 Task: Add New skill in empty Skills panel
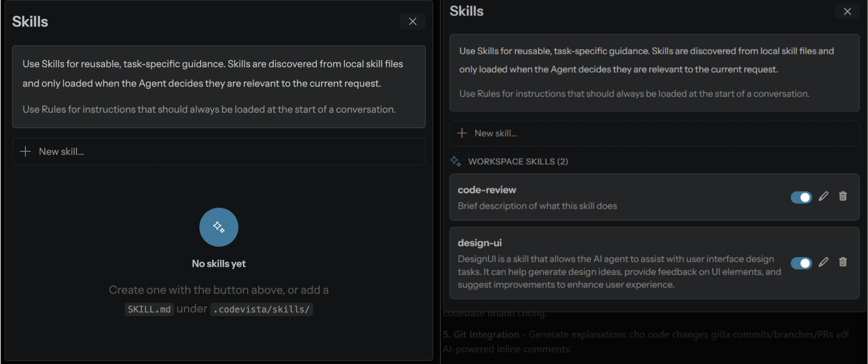pos(219,151)
